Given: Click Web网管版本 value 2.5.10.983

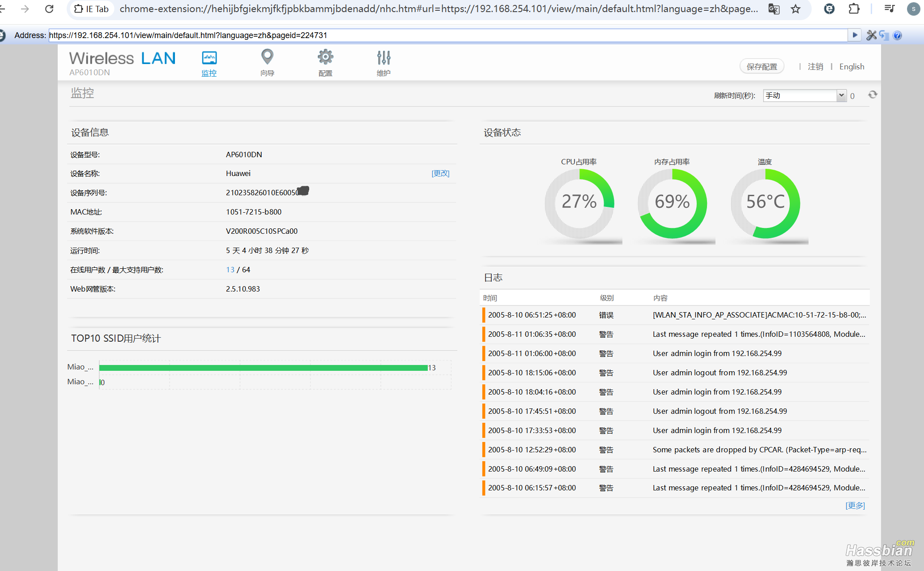Looking at the screenshot, I should coord(243,289).
